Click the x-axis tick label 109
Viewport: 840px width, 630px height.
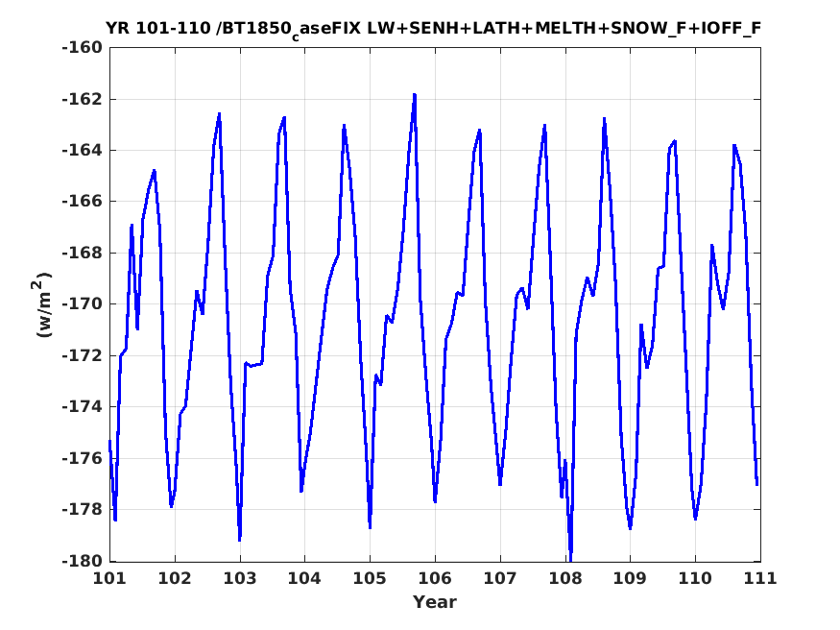pos(630,578)
